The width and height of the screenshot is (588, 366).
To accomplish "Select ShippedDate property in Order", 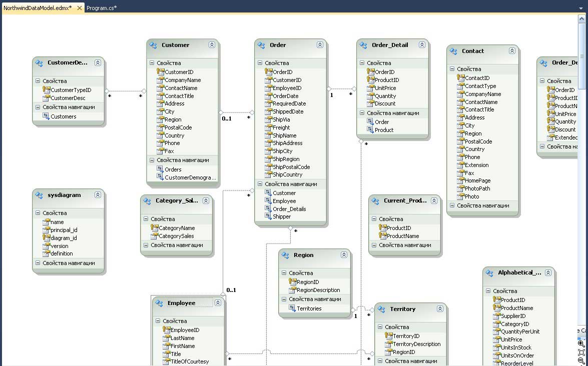I will (x=288, y=111).
